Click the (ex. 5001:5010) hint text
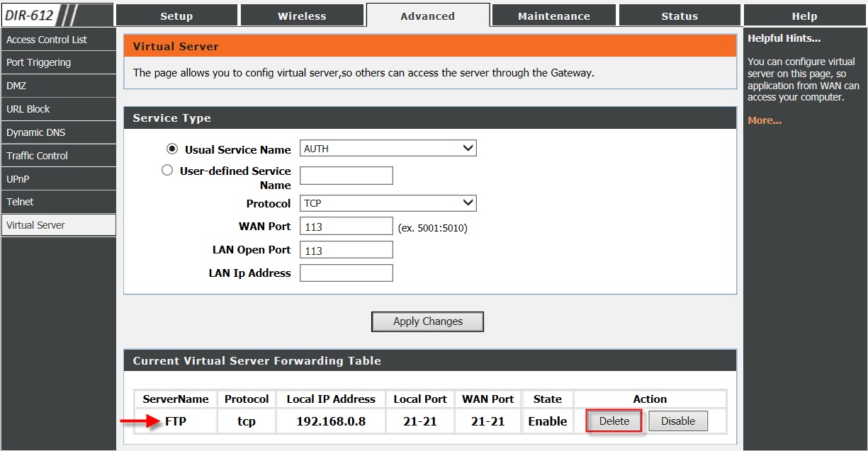This screenshot has height=451, width=868. (432, 228)
